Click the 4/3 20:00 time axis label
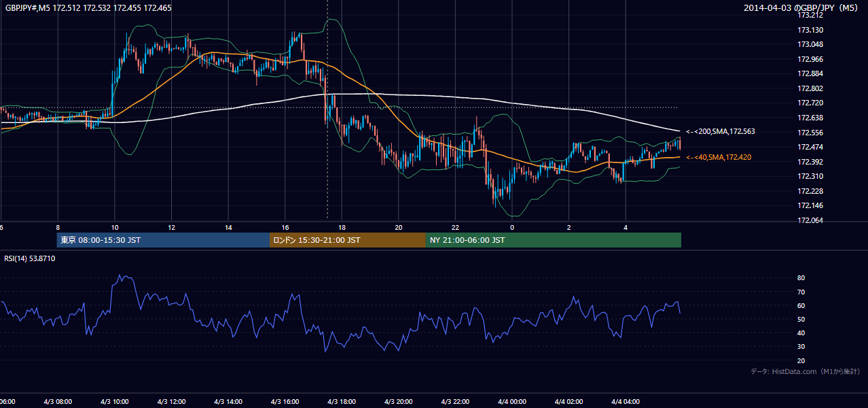 (x=399, y=401)
